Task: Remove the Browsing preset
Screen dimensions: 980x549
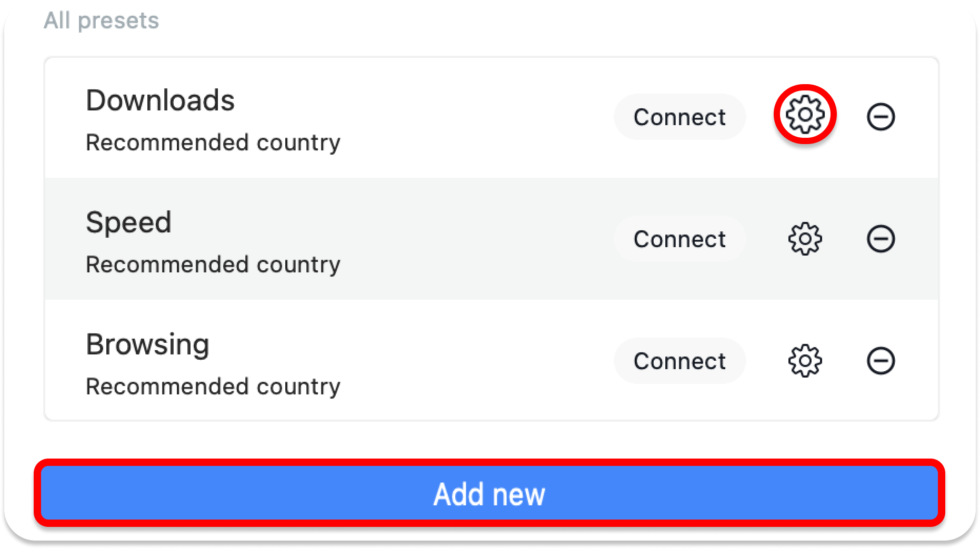Action: click(881, 361)
